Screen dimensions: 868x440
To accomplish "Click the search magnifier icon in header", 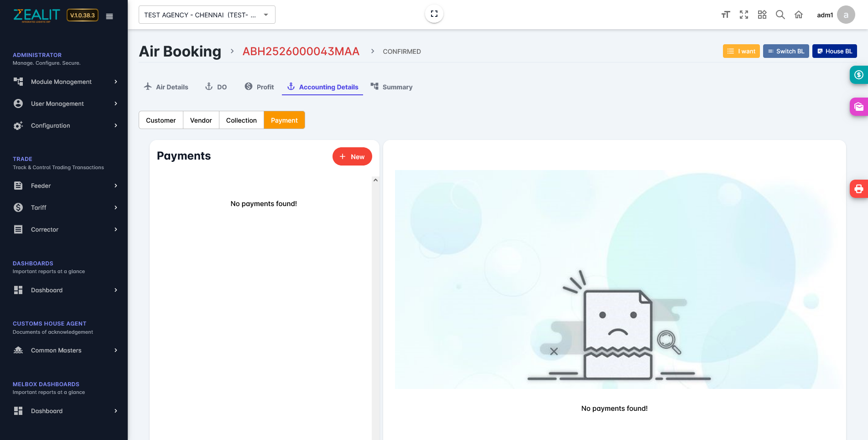I will pyautogui.click(x=780, y=15).
